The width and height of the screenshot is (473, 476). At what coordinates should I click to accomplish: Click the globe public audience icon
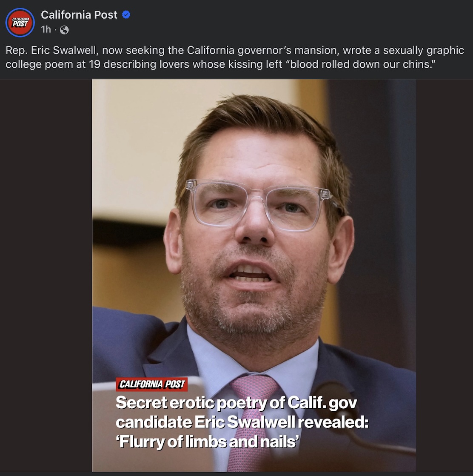coord(64,30)
